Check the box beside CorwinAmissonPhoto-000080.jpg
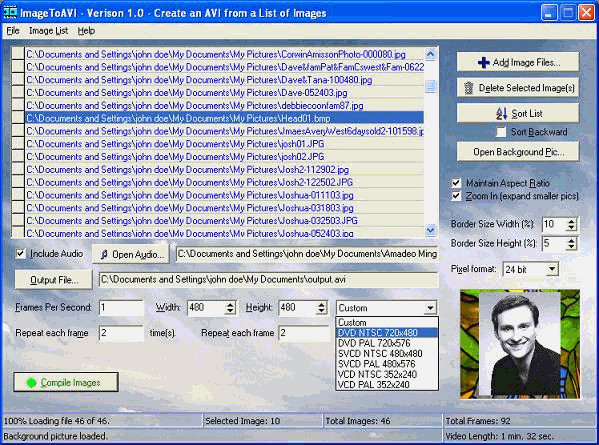Viewport: 599px width, 445px height. [18, 54]
